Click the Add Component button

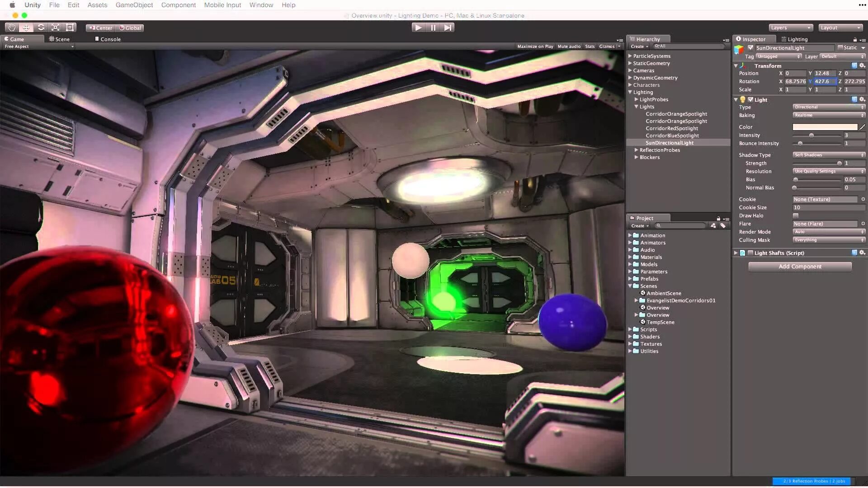tap(800, 267)
